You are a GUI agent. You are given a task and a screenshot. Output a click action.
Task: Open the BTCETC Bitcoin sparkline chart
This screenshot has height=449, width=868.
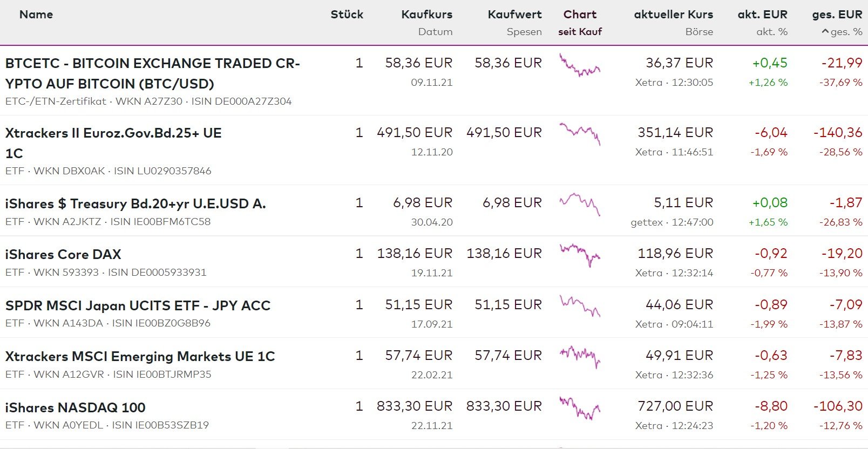[580, 65]
